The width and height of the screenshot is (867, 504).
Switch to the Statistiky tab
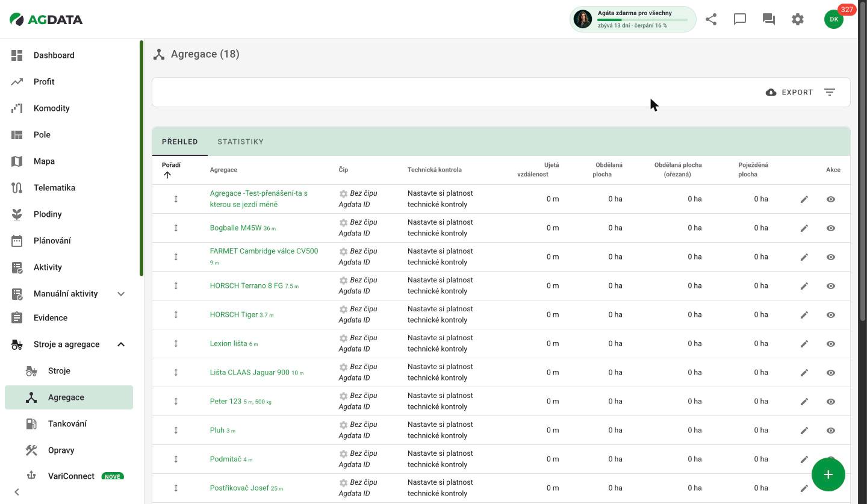click(240, 142)
